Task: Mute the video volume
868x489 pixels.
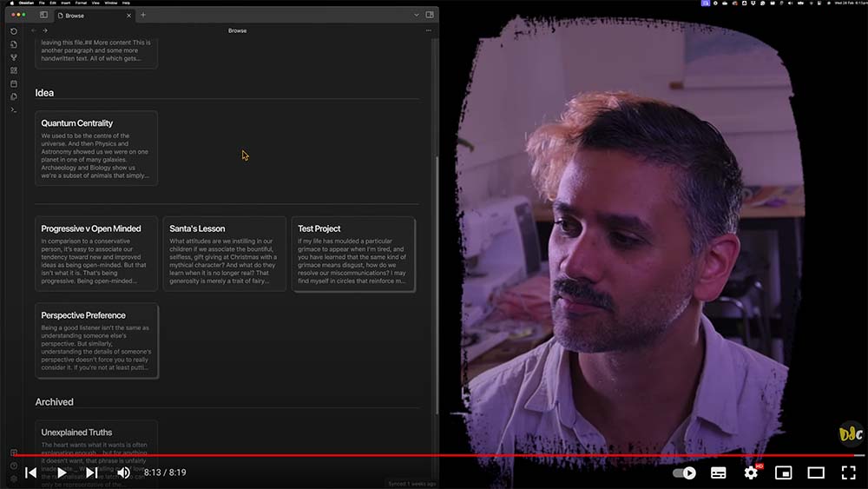Action: [x=123, y=472]
